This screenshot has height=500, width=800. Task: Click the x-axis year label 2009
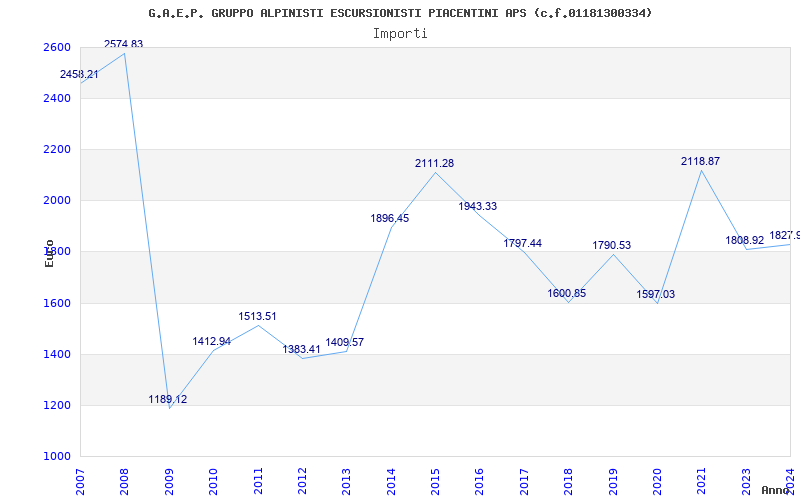tap(169, 481)
